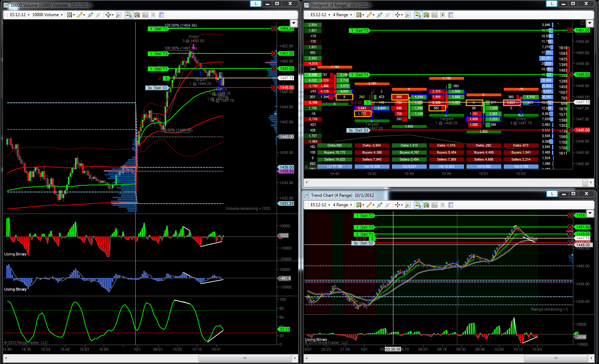
Task: Toggle the L link button on Footprint window
Action: click(552, 4)
